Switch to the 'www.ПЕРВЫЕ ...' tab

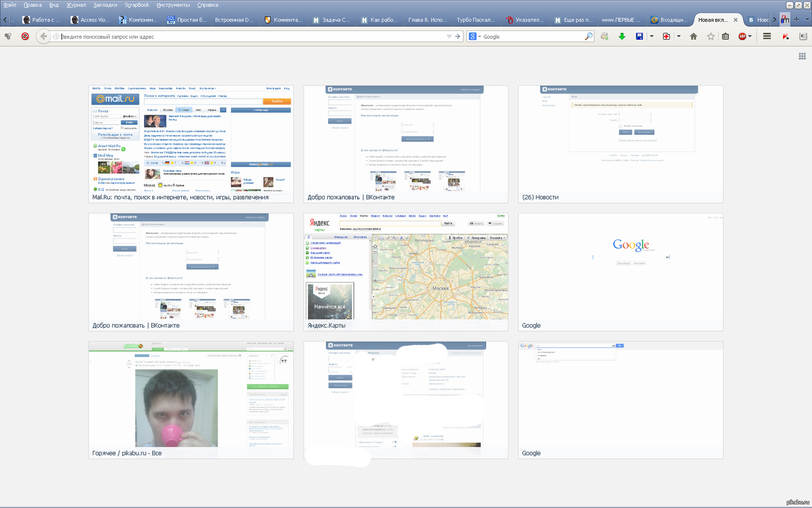621,20
